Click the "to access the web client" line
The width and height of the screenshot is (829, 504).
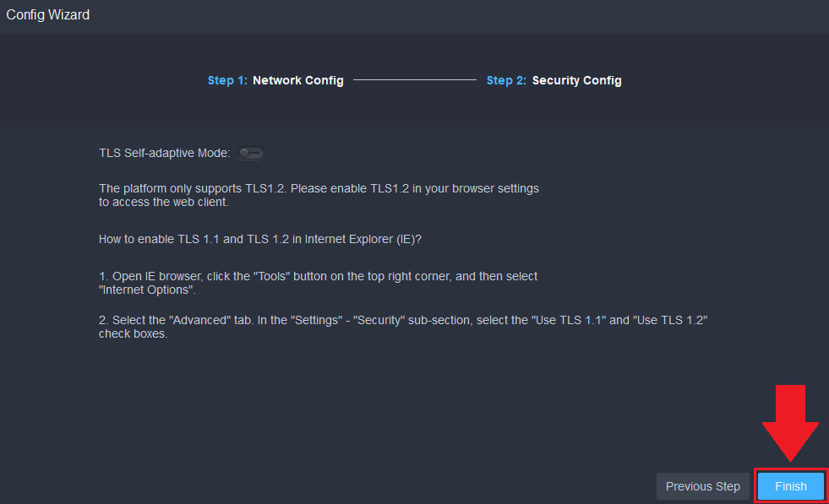[163, 202]
